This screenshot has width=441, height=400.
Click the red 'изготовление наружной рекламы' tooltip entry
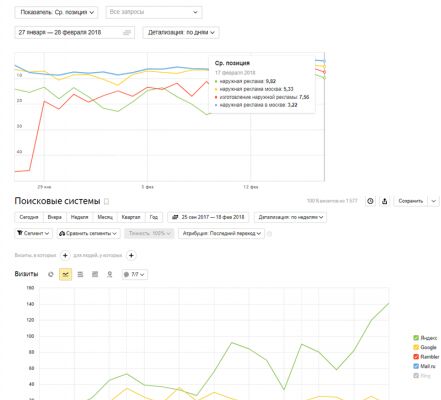[262, 97]
